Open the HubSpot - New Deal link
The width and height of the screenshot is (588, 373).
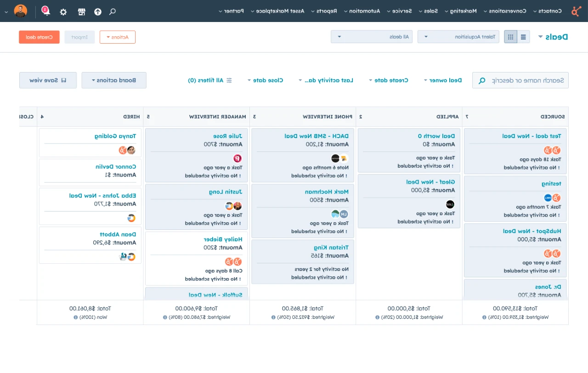[x=532, y=231]
